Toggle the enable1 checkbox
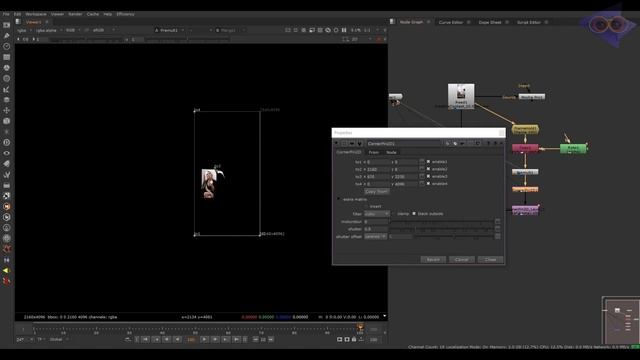 pyautogui.click(x=428, y=162)
